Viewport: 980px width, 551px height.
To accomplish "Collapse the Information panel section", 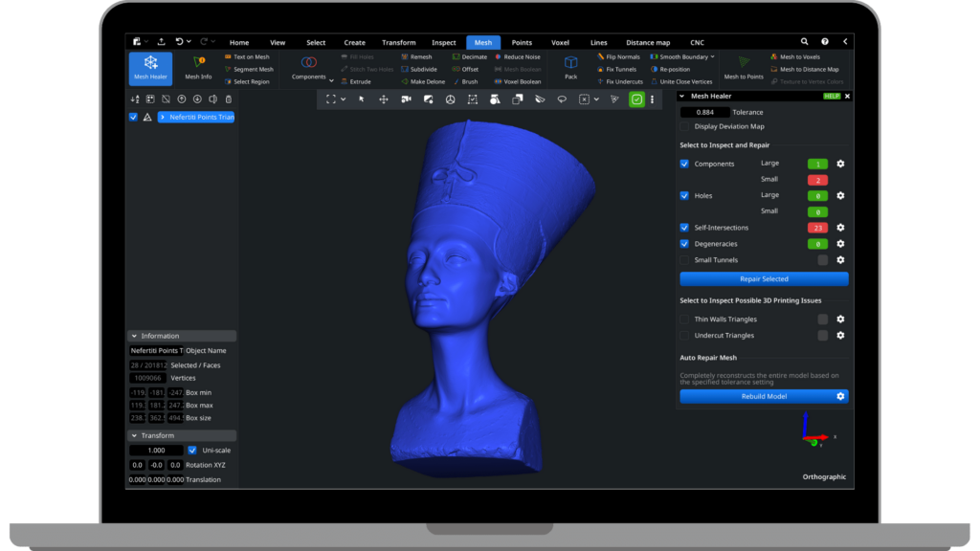I will click(134, 336).
